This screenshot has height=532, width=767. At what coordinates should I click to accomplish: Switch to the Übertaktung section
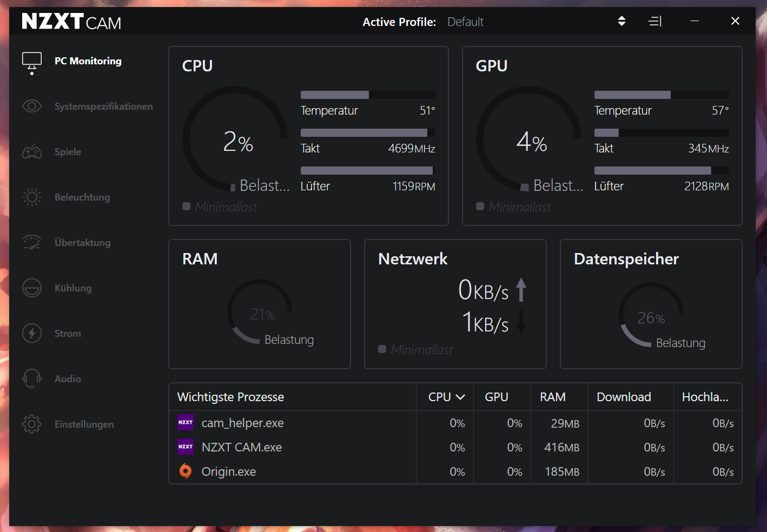pyautogui.click(x=82, y=243)
